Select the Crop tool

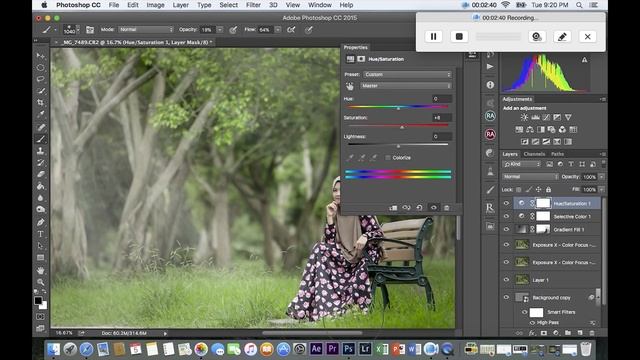pos(40,102)
